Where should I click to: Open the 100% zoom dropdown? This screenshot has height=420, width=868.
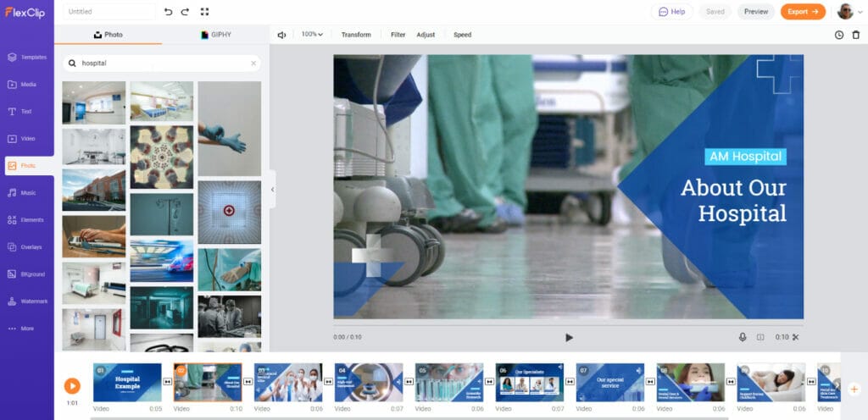tap(312, 34)
